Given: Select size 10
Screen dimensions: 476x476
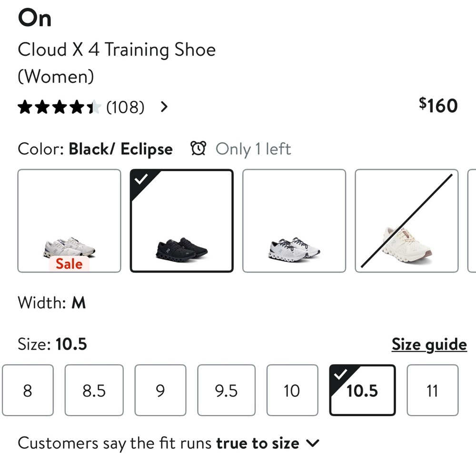Looking at the screenshot, I should 292,390.
